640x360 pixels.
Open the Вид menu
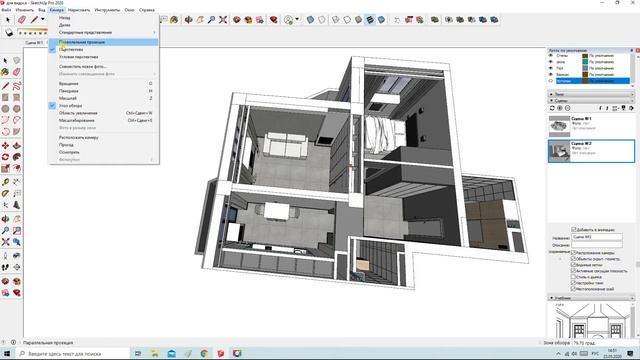point(42,10)
